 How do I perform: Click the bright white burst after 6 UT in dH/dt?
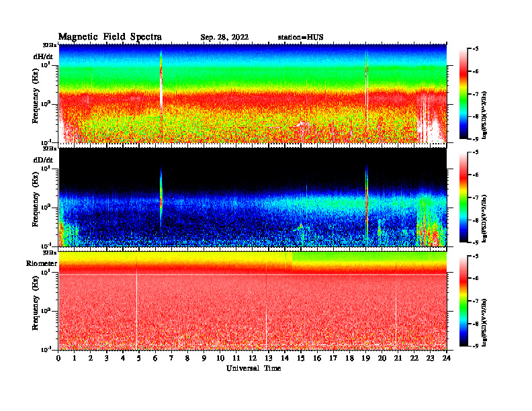(161, 91)
